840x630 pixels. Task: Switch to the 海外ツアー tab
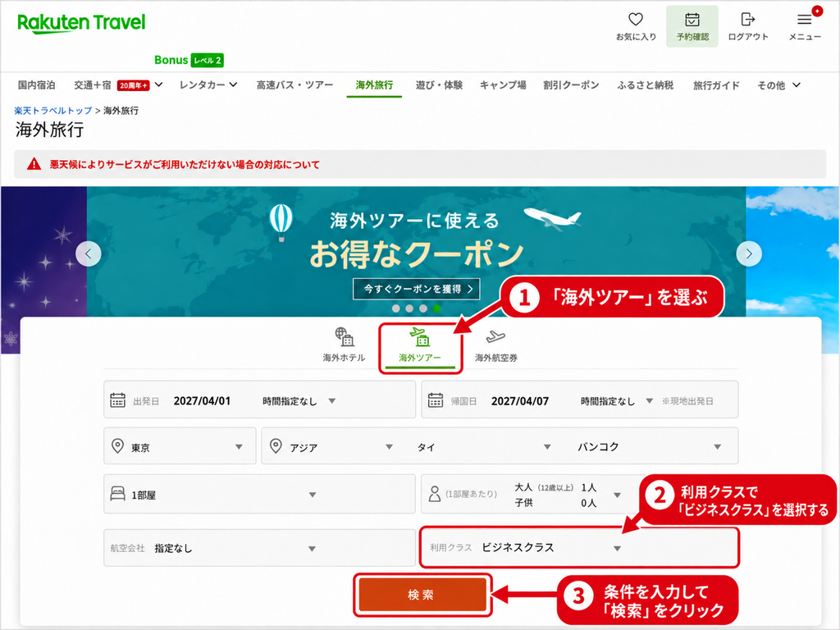[420, 345]
